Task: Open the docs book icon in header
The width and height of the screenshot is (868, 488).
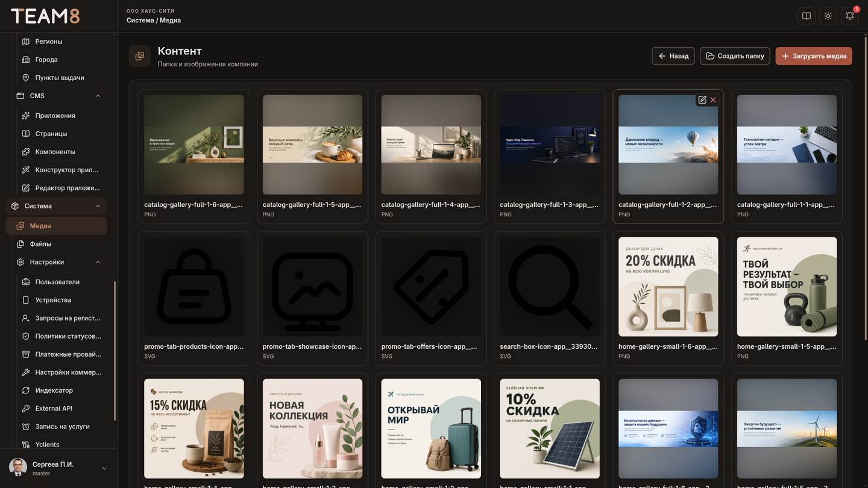Action: pyautogui.click(x=807, y=16)
